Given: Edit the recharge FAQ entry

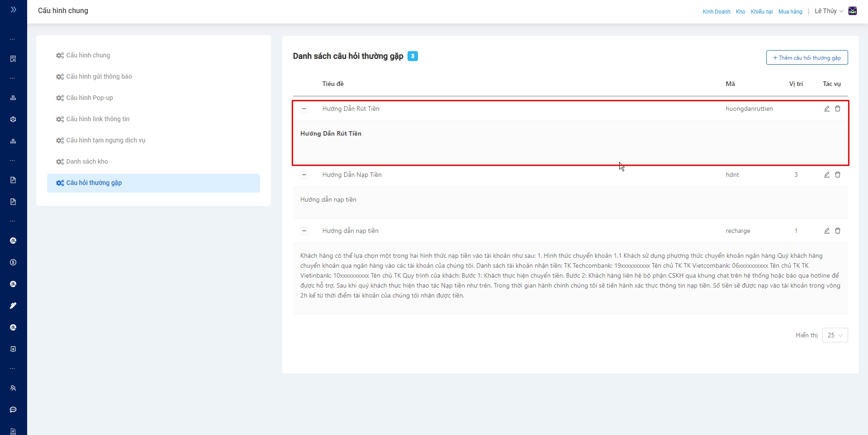Looking at the screenshot, I should 826,231.
